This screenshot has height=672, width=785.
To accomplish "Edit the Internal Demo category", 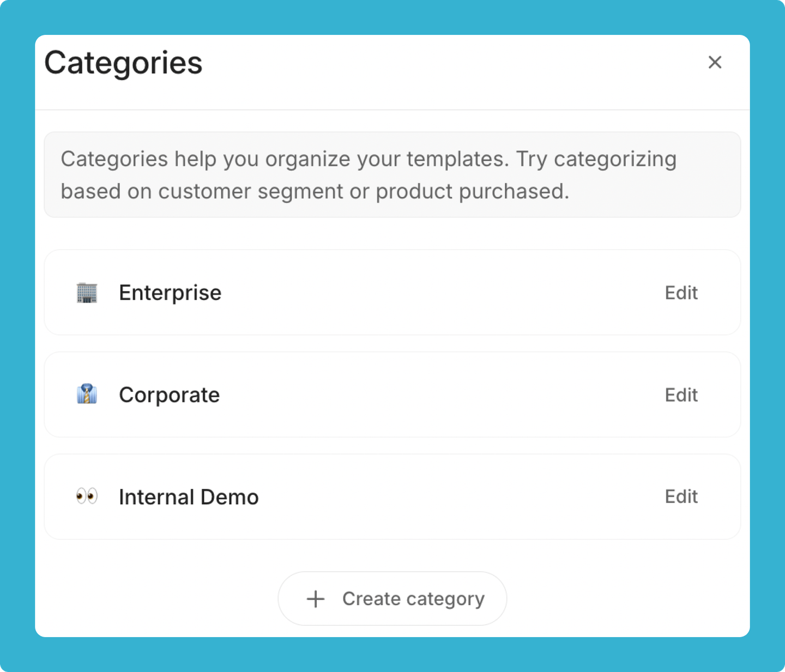I will (681, 497).
